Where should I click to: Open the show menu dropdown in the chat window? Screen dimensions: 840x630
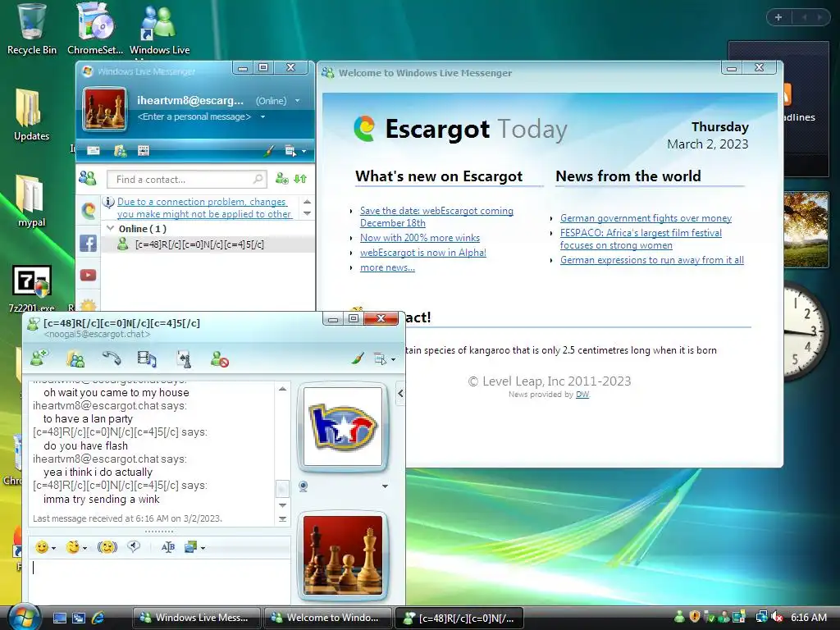pos(384,359)
